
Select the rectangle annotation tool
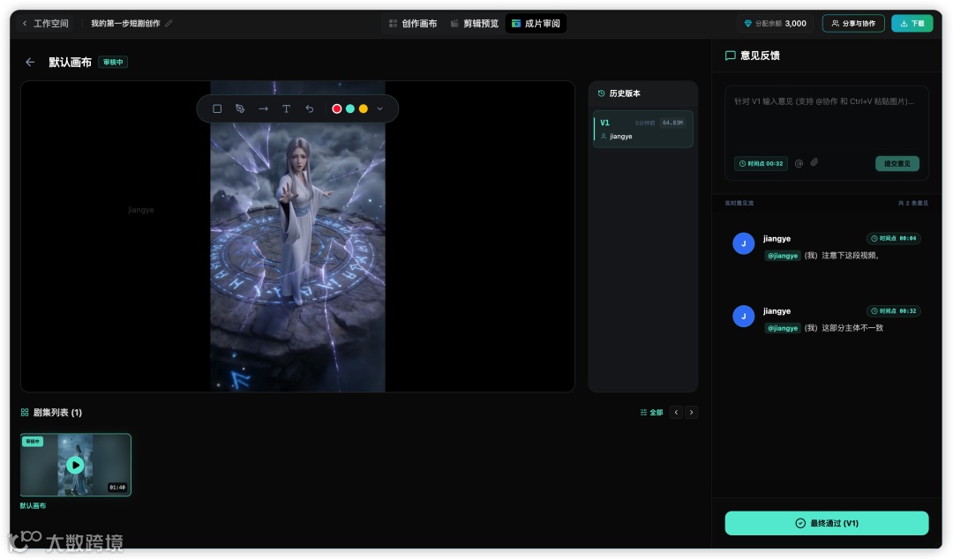217,108
